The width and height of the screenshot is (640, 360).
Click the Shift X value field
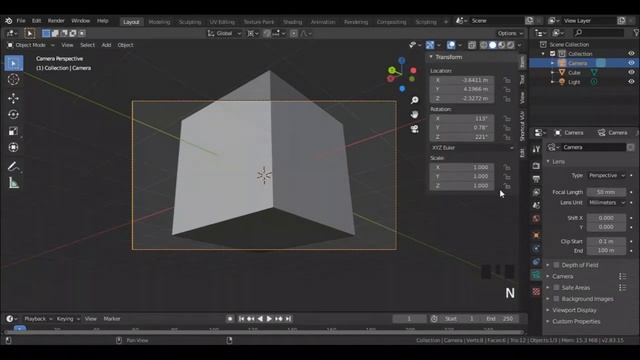(606, 218)
